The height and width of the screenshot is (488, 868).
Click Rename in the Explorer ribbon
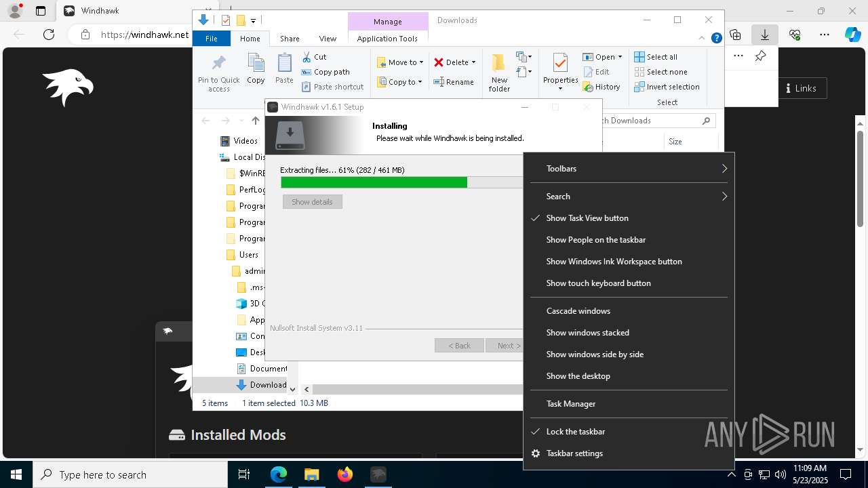pos(454,82)
